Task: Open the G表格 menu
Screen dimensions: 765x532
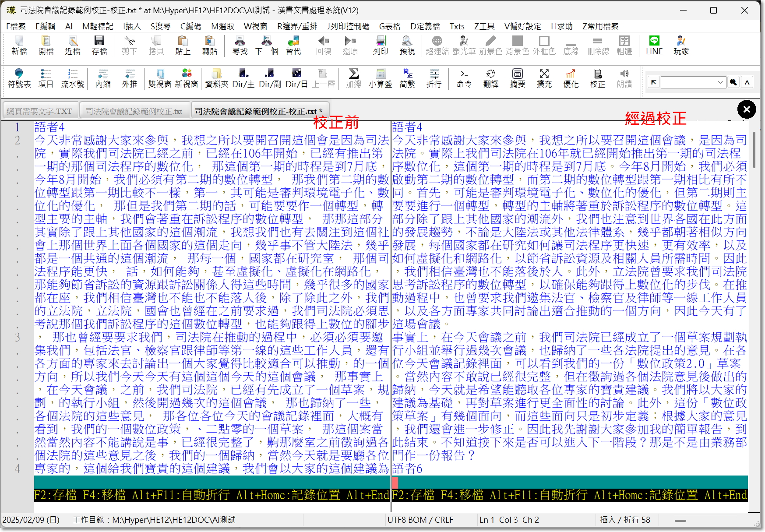Action: click(390, 26)
